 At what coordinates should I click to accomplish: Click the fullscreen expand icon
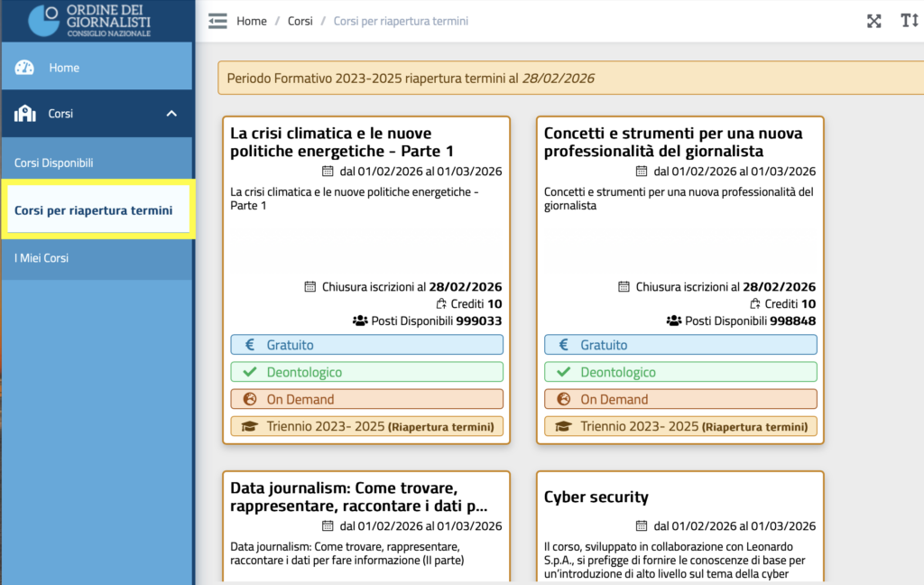click(873, 21)
